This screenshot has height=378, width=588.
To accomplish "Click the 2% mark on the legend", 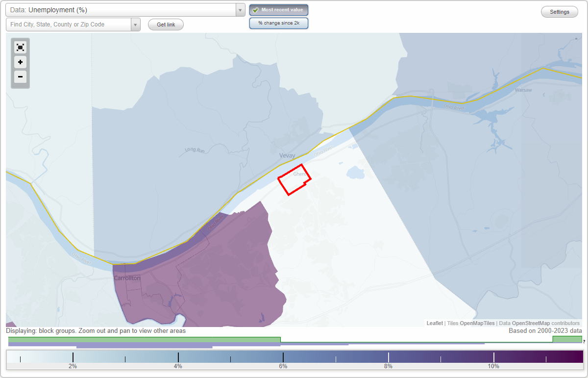I will point(73,366).
